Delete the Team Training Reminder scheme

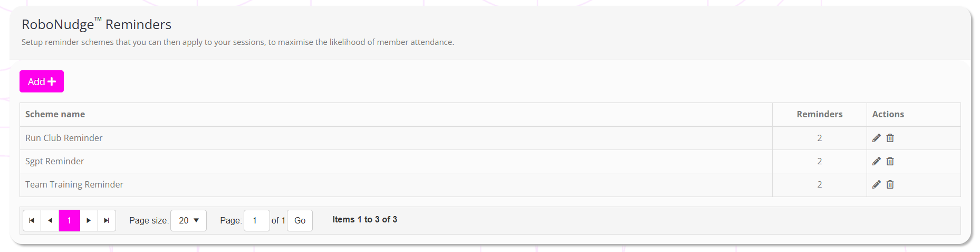890,184
